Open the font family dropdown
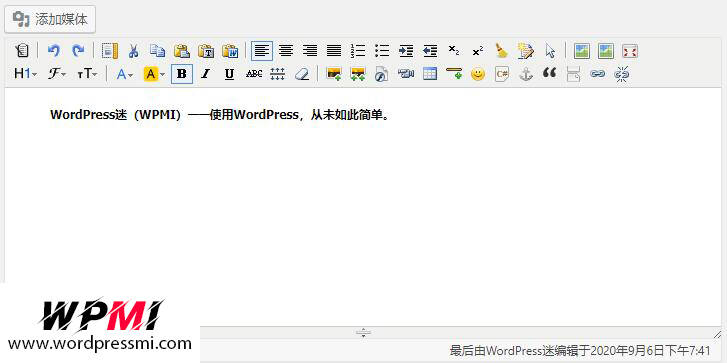Screen dimensions: 727x363 click(x=57, y=74)
